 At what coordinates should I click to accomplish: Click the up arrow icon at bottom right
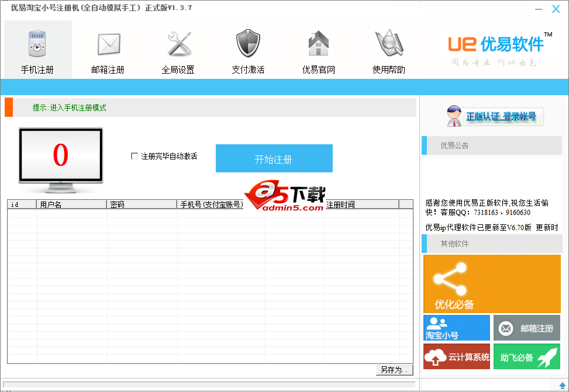563,386
